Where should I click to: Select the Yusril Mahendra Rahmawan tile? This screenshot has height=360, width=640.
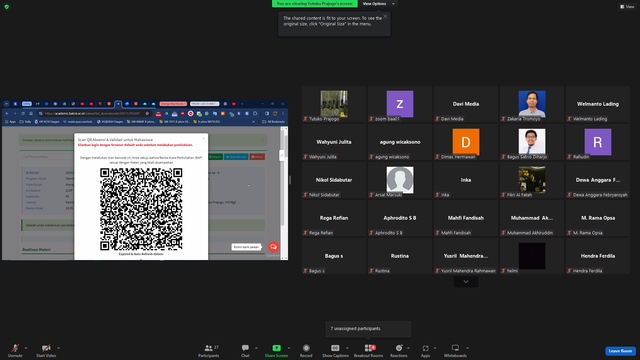tap(466, 256)
